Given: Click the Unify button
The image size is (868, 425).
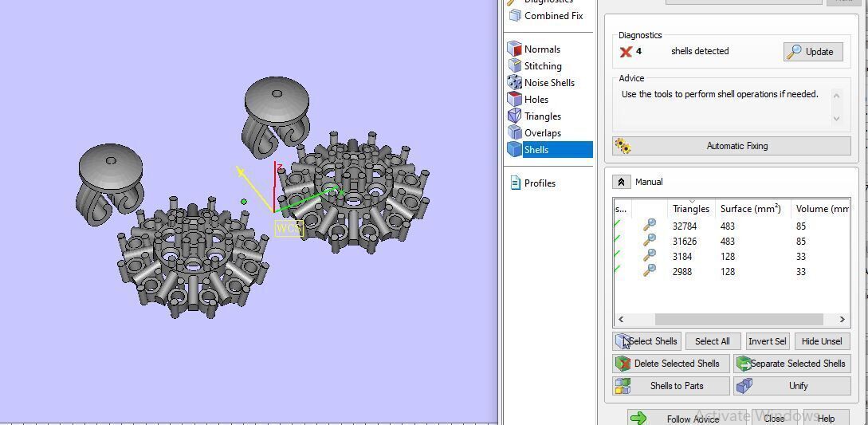Looking at the screenshot, I should 792,386.
